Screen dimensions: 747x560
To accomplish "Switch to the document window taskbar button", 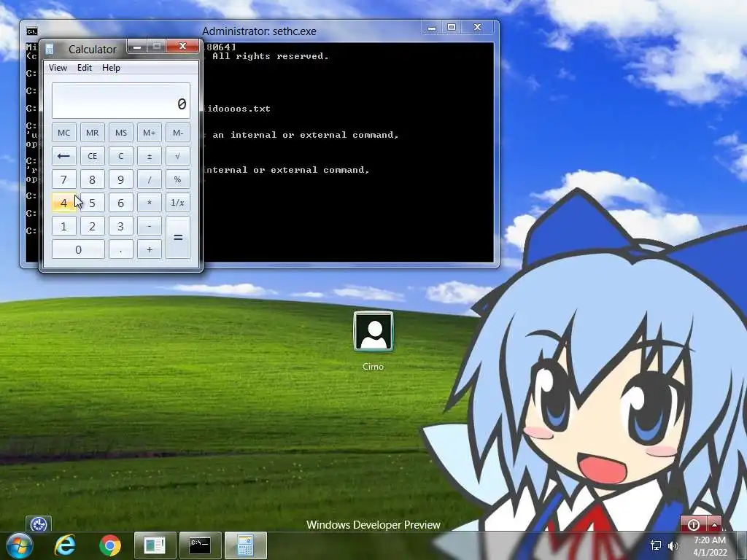I will 155,545.
